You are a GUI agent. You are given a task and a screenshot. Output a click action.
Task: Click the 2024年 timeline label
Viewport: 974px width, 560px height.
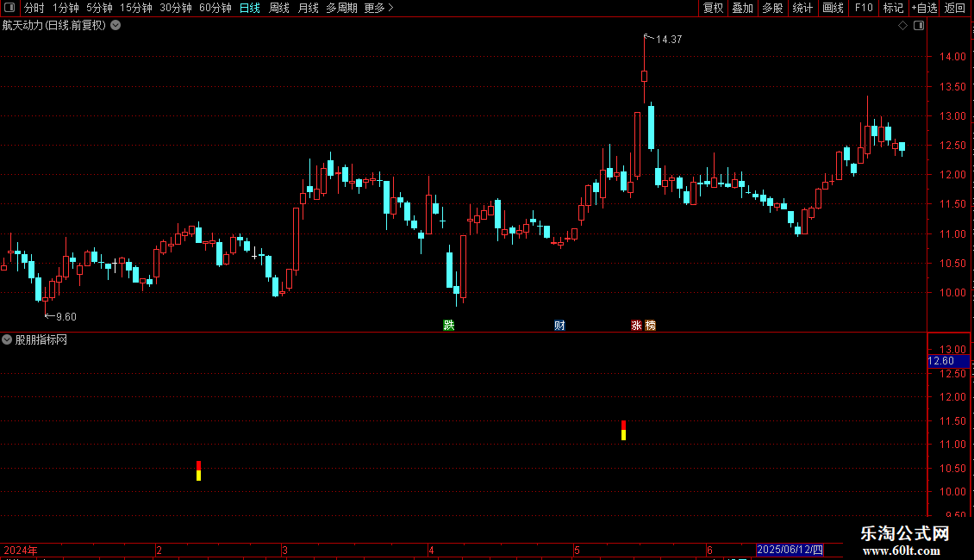click(21, 550)
